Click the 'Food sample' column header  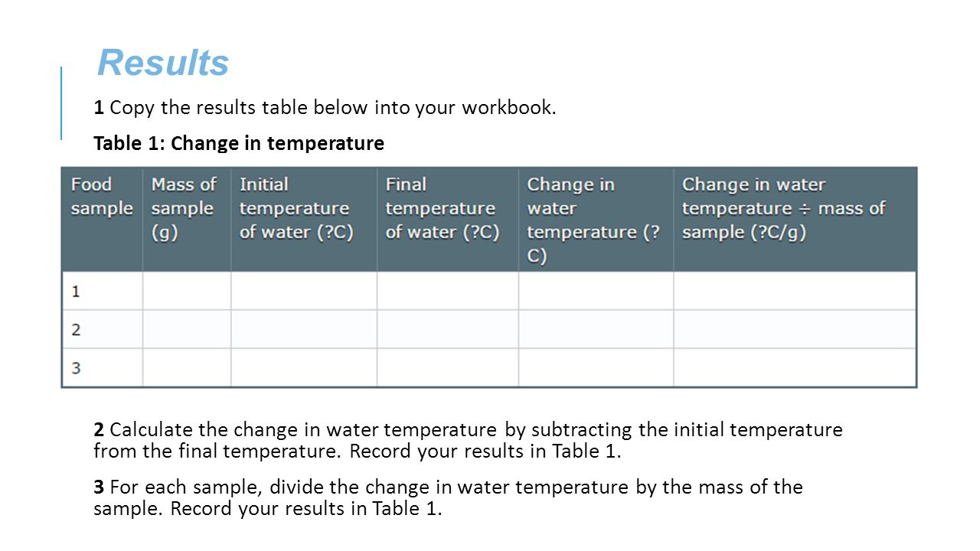pos(102,219)
